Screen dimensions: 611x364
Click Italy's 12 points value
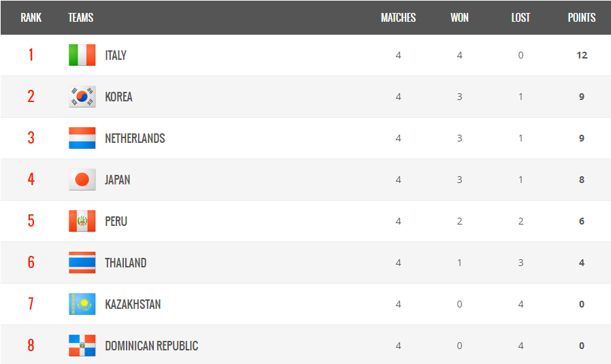[582, 55]
